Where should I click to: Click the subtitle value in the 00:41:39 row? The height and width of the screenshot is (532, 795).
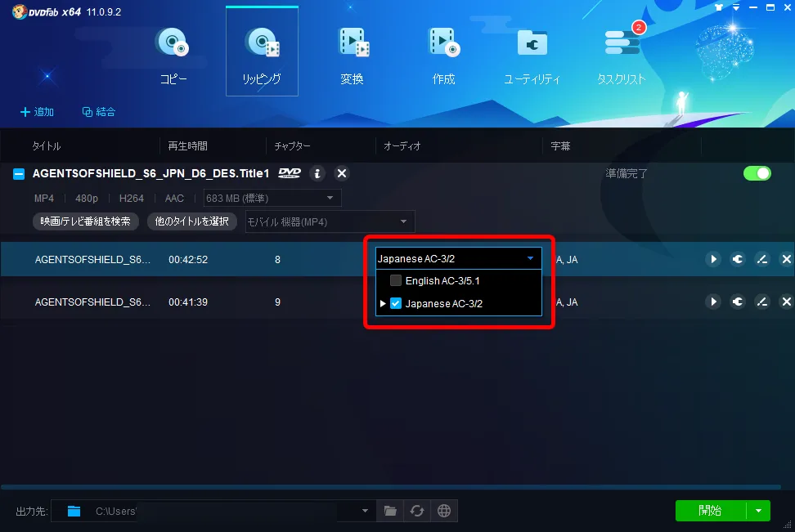(x=567, y=302)
